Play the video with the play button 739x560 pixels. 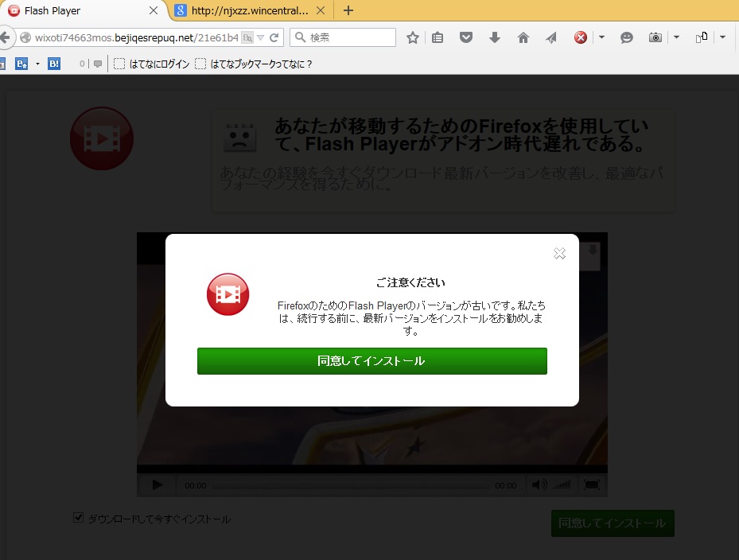point(158,484)
